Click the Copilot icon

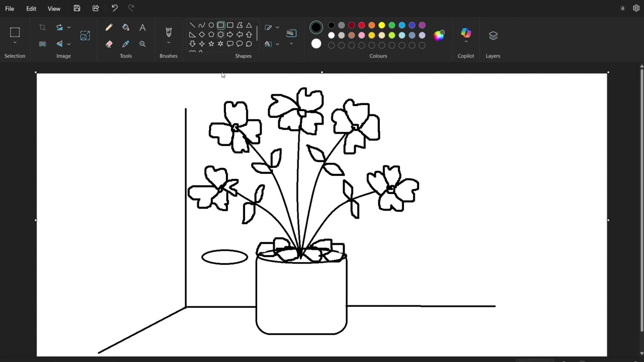(466, 33)
